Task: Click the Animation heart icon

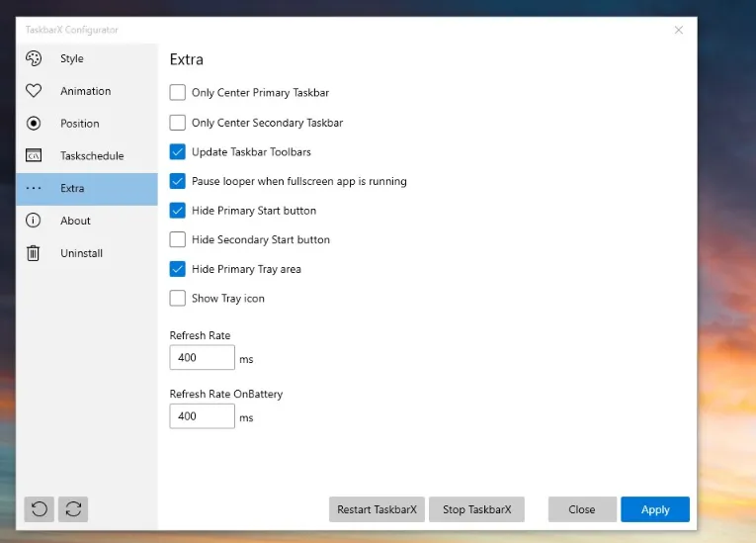Action: [34, 91]
